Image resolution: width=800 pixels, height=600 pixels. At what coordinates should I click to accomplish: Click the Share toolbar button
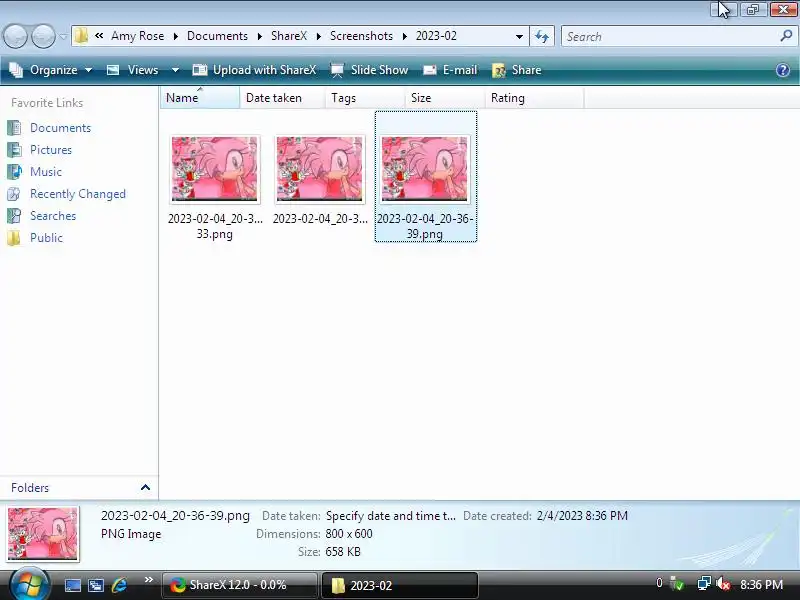[516, 70]
